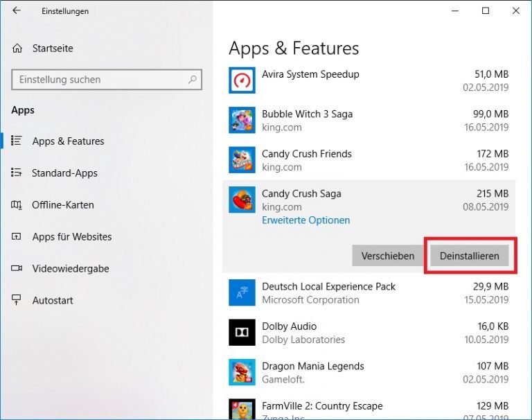Click the 08.05.2019 install date
This screenshot has height=420, width=532.
tap(486, 207)
